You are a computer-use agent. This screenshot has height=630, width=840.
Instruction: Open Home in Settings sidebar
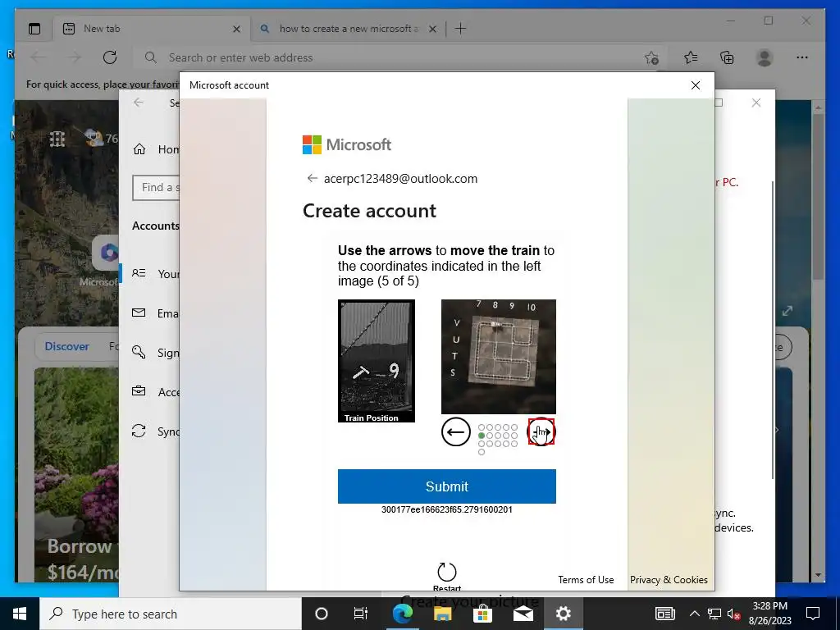point(155,149)
